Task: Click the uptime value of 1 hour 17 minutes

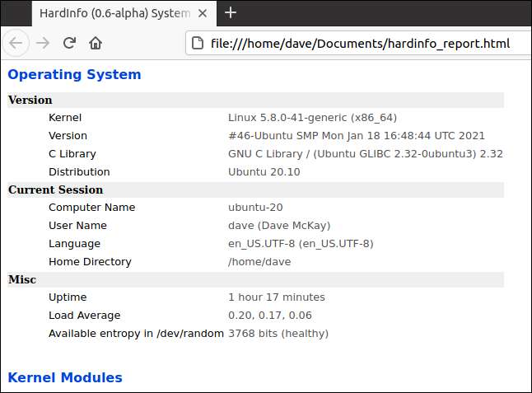Action: 276,297
